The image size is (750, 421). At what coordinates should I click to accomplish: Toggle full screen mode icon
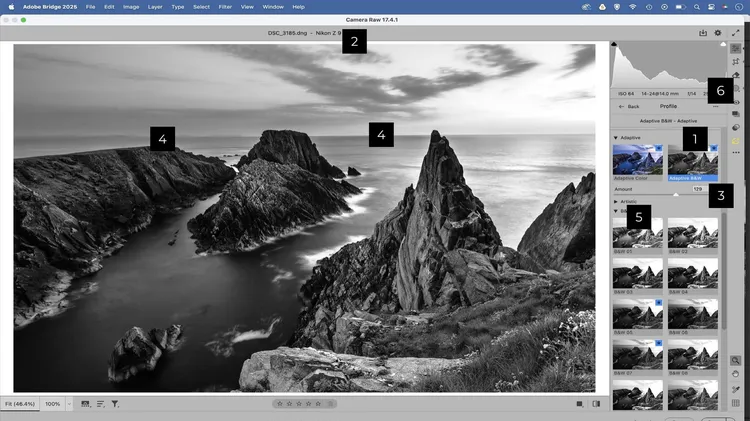[x=736, y=33]
